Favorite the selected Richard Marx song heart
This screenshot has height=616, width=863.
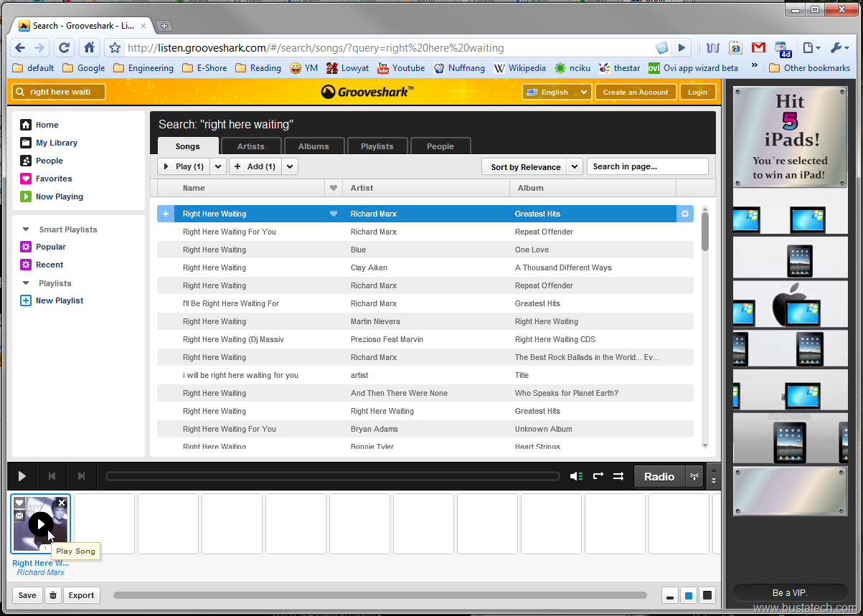pyautogui.click(x=334, y=214)
